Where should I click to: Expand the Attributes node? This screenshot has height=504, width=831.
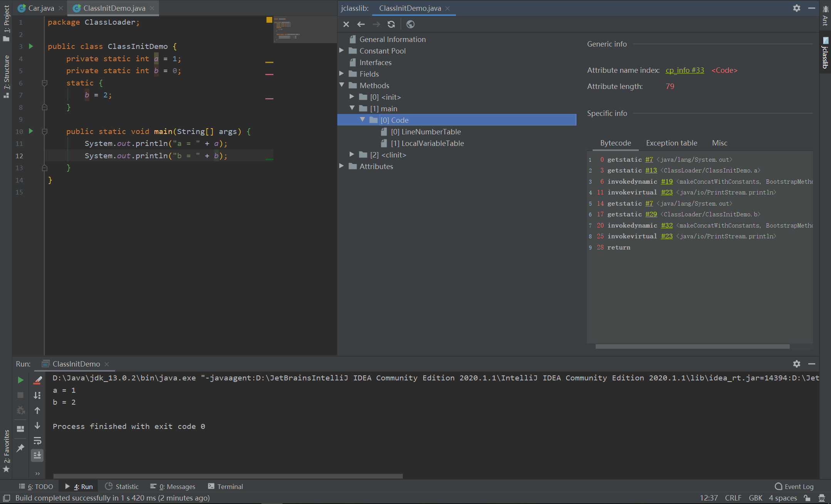pyautogui.click(x=342, y=166)
